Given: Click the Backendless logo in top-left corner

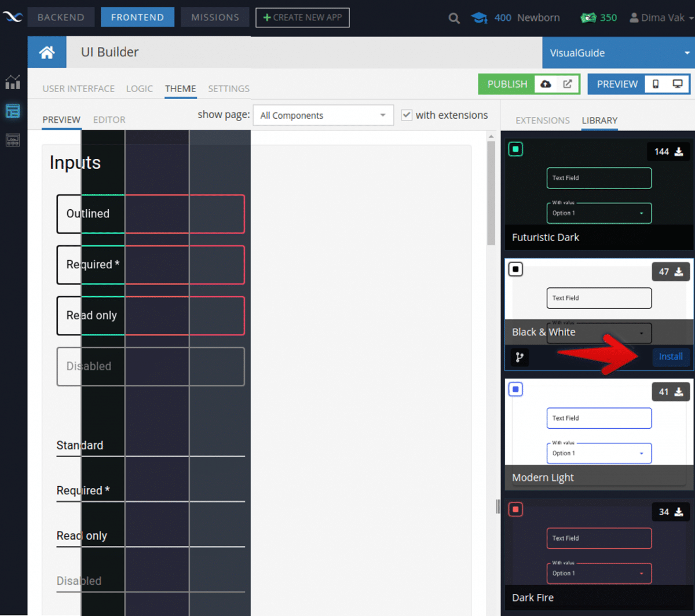Looking at the screenshot, I should coord(13,17).
